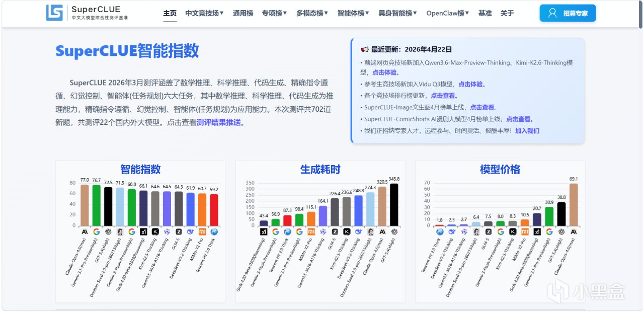Expand the 专项榜 dropdown menu

coord(275,13)
